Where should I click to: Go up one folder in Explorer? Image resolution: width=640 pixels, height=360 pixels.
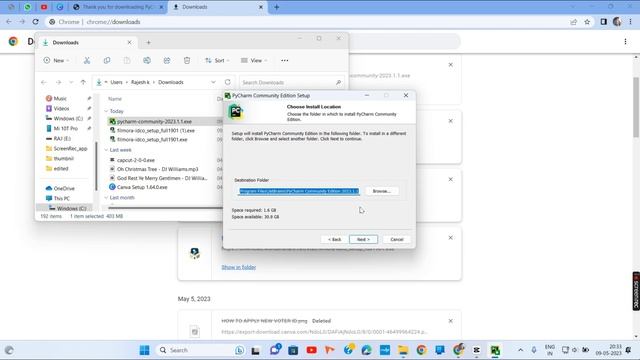83,82
